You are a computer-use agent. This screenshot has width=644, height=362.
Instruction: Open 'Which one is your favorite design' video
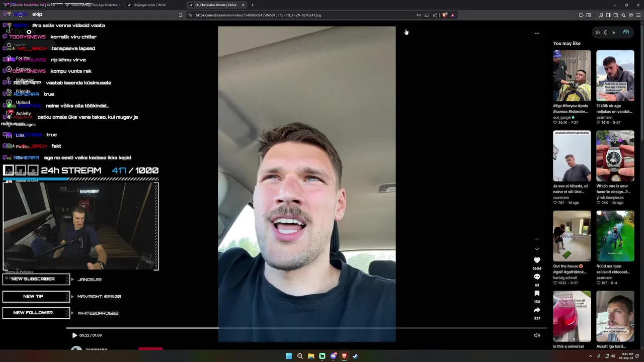tap(615, 156)
